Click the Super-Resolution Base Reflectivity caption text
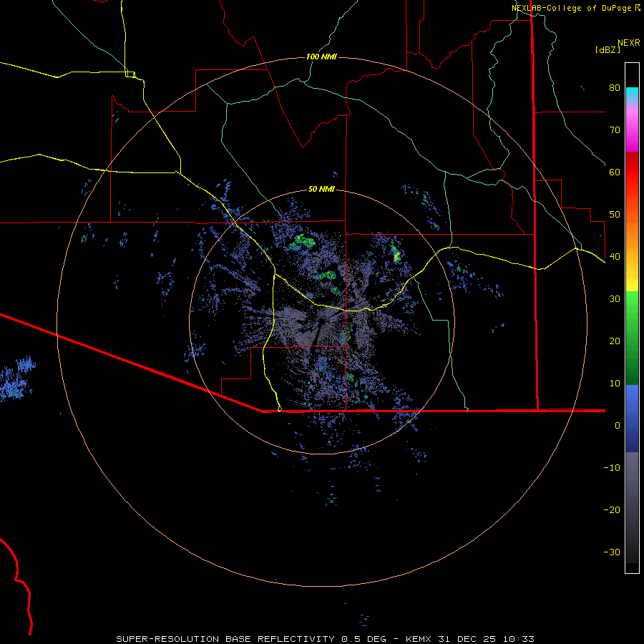This screenshot has height=644, width=644. [325, 639]
